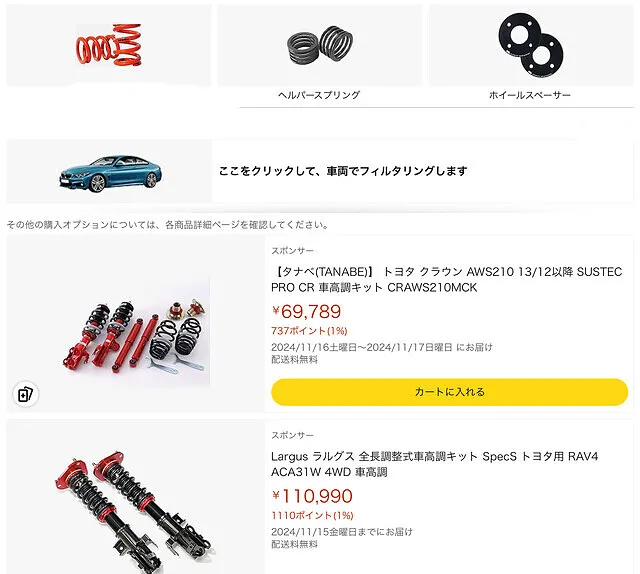Screen dimensions: 640x574
Task: Add the TANABE kit to cart
Action: pyautogui.click(x=449, y=392)
